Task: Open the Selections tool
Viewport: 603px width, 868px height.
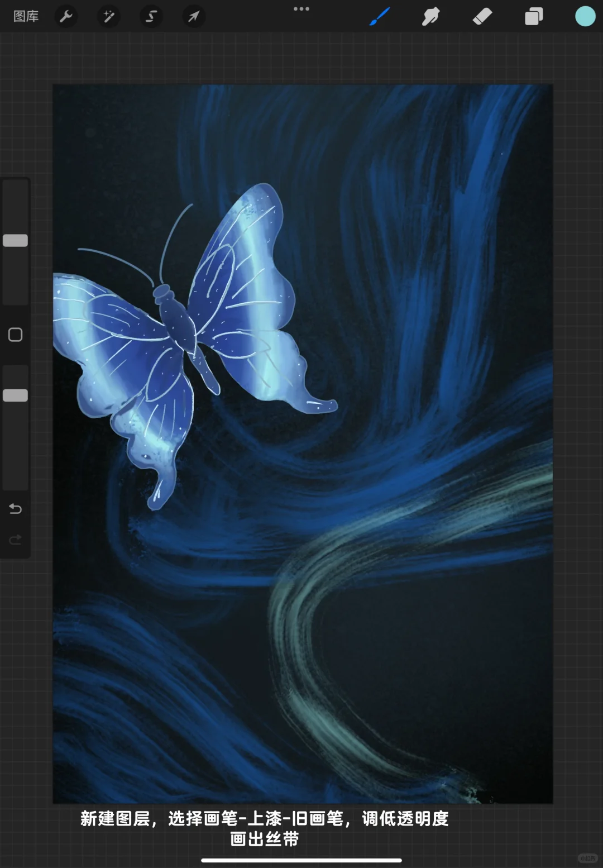Action: pos(151,16)
